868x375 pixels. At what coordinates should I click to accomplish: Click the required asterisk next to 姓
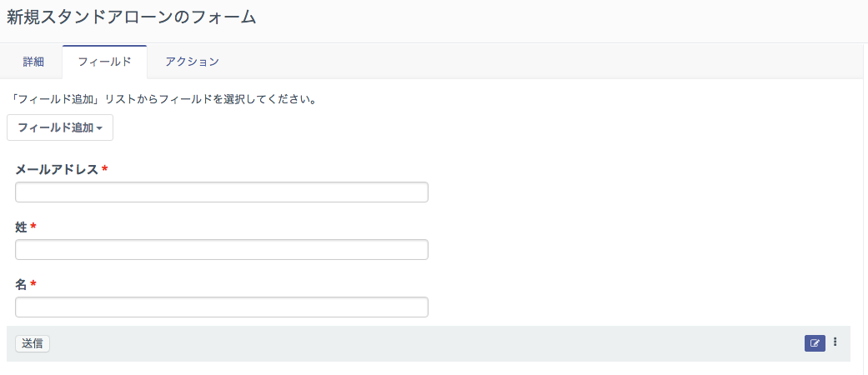33,227
